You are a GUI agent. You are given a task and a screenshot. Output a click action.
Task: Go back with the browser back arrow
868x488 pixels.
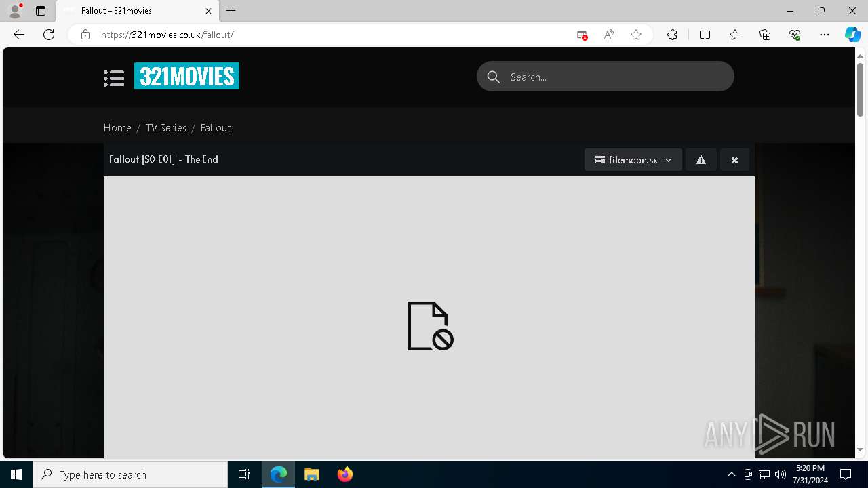pos(19,35)
